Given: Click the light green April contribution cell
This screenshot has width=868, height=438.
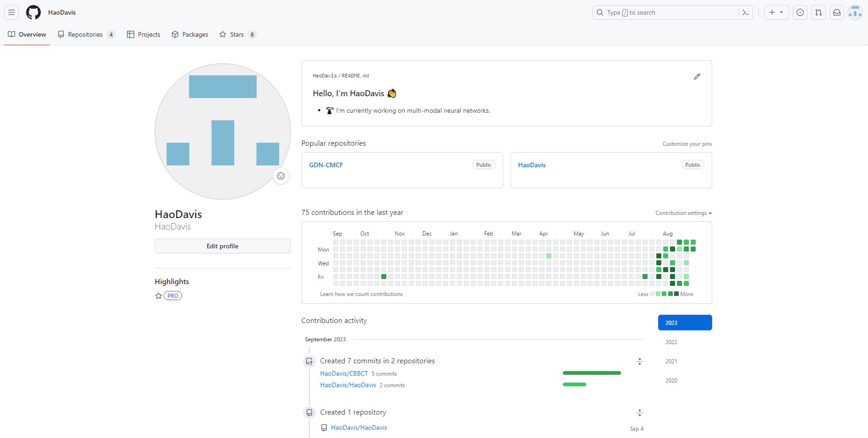Looking at the screenshot, I should (x=549, y=256).
